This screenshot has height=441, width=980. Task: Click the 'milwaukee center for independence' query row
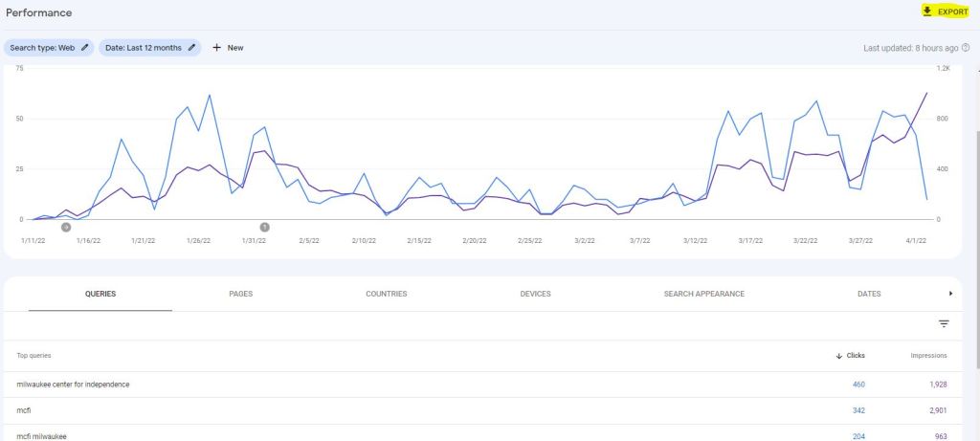click(74, 385)
